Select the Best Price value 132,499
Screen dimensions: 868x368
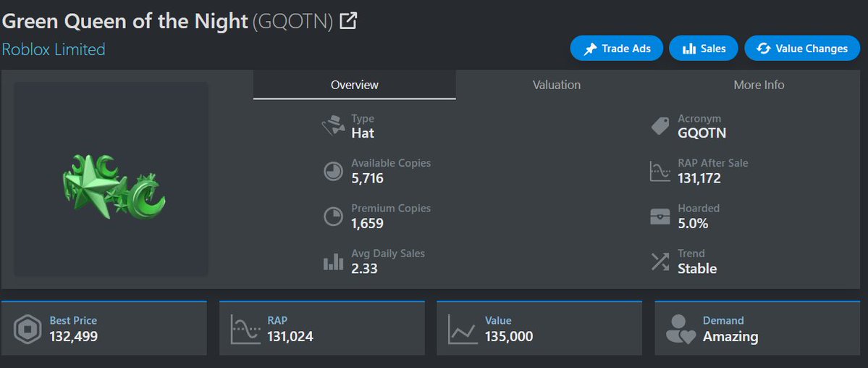(74, 336)
